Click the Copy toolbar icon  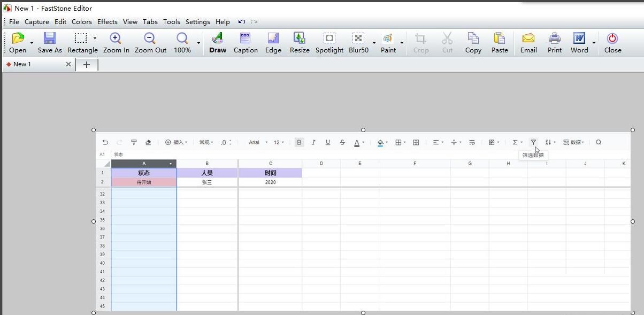point(473,39)
